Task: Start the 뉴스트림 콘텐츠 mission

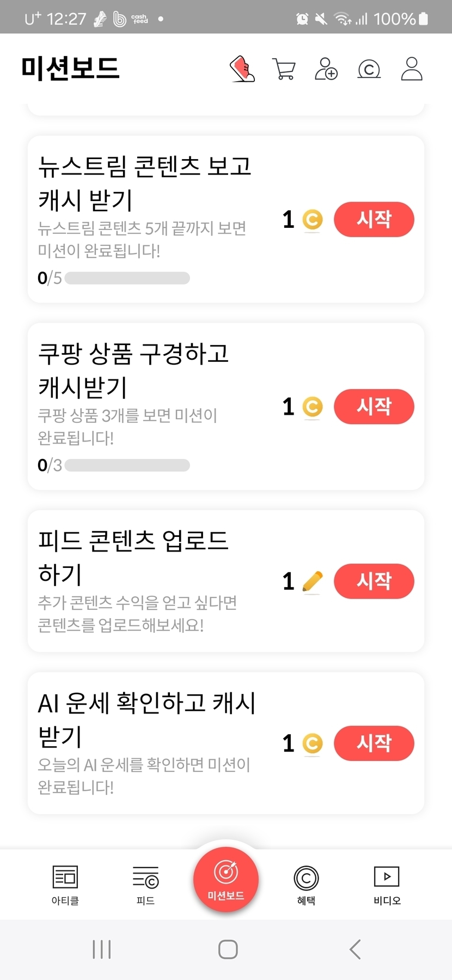Action: click(x=374, y=220)
